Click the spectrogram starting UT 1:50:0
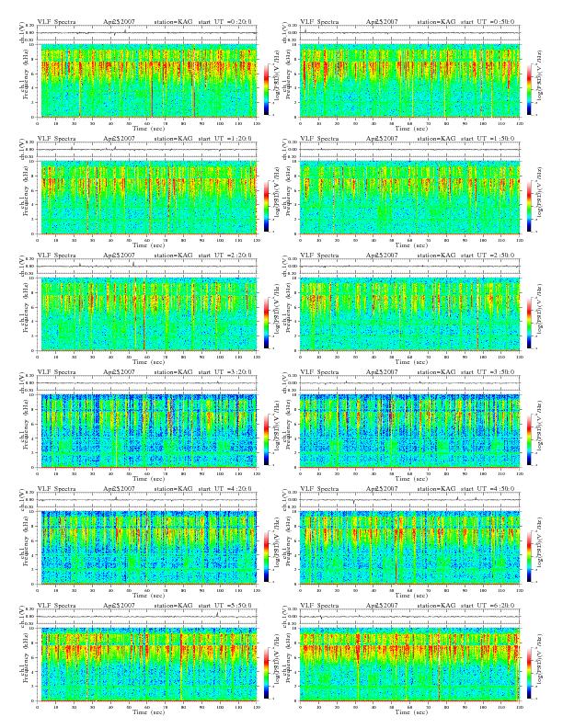 tap(409, 198)
